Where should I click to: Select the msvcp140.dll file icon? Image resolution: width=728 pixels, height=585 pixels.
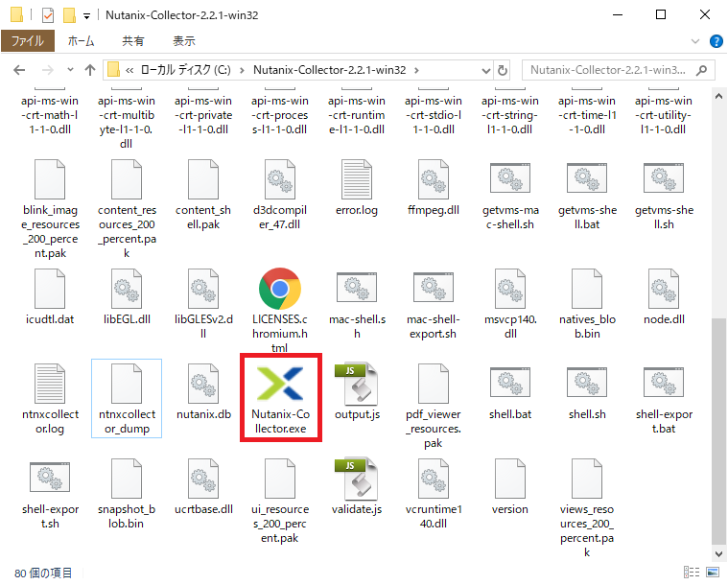click(510, 289)
